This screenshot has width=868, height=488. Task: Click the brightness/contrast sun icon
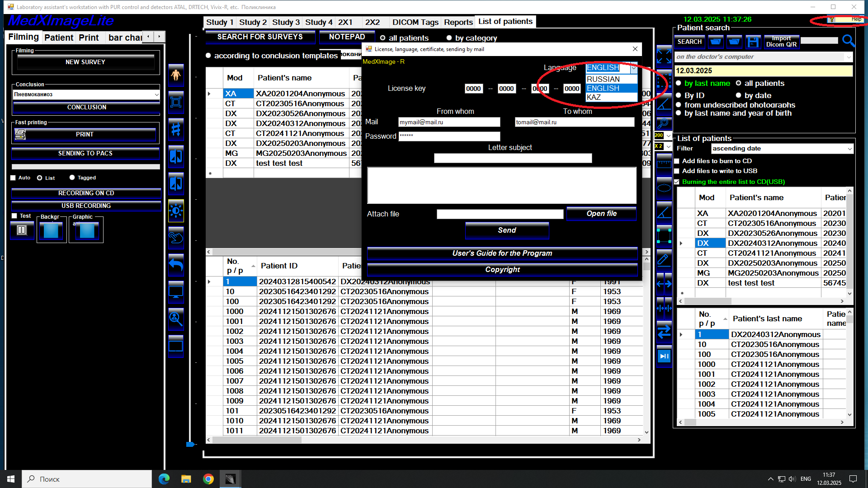point(176,211)
